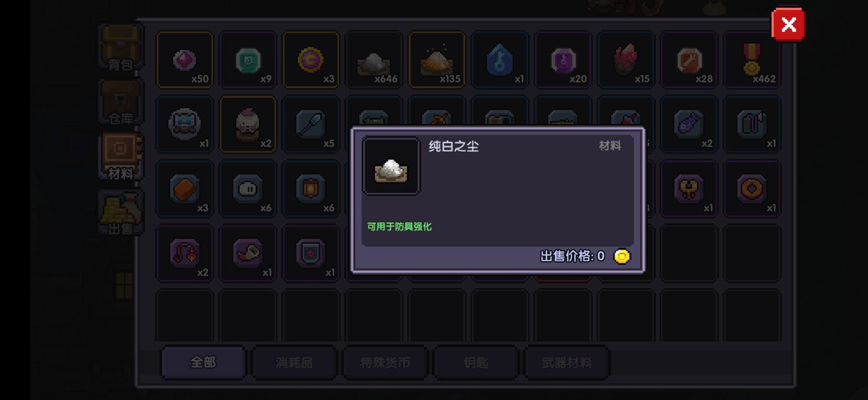The width and height of the screenshot is (868, 400).
Task: Open the 背包 backpack sidebar tab
Action: 120,48
